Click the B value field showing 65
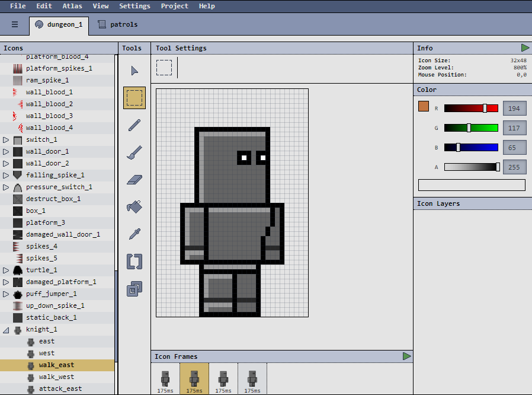This screenshot has height=395, width=532. point(514,148)
